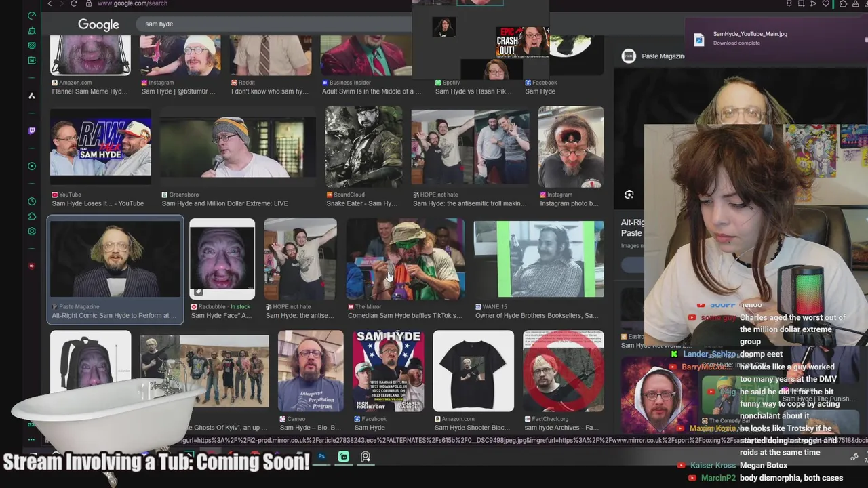Open the Amazon Shooter Black t-shirt image
The width and height of the screenshot is (868, 488).
click(x=473, y=371)
